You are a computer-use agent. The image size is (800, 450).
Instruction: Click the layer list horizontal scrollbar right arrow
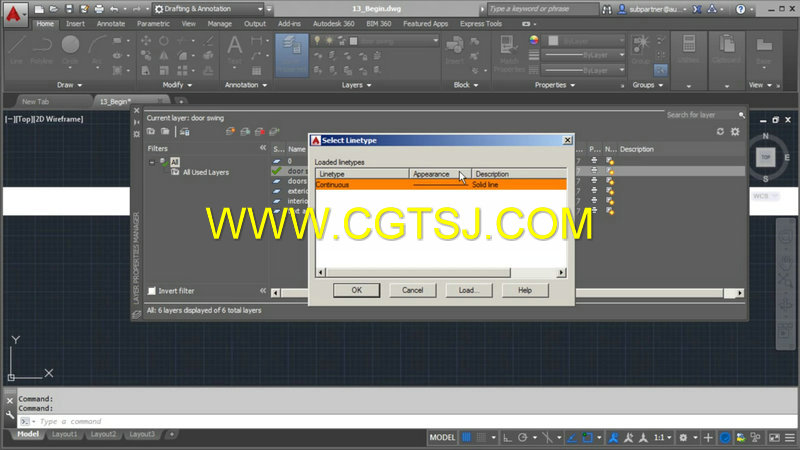[x=740, y=293]
